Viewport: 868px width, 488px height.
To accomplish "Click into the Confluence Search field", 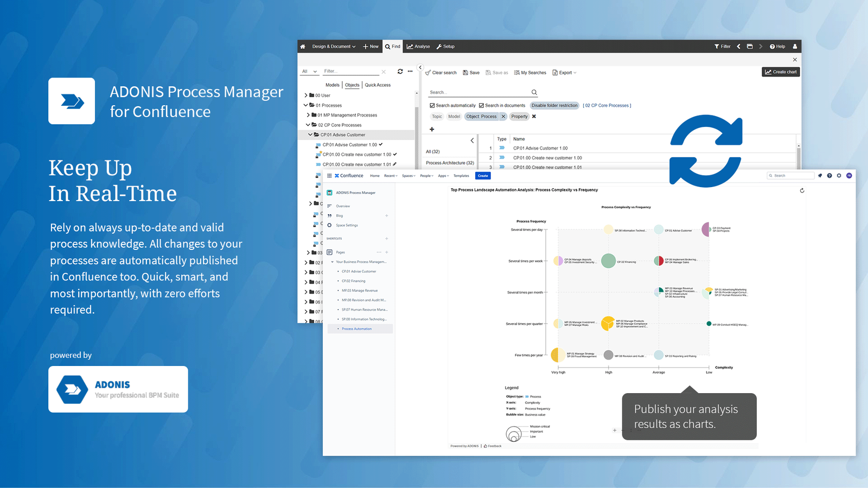I will point(790,176).
